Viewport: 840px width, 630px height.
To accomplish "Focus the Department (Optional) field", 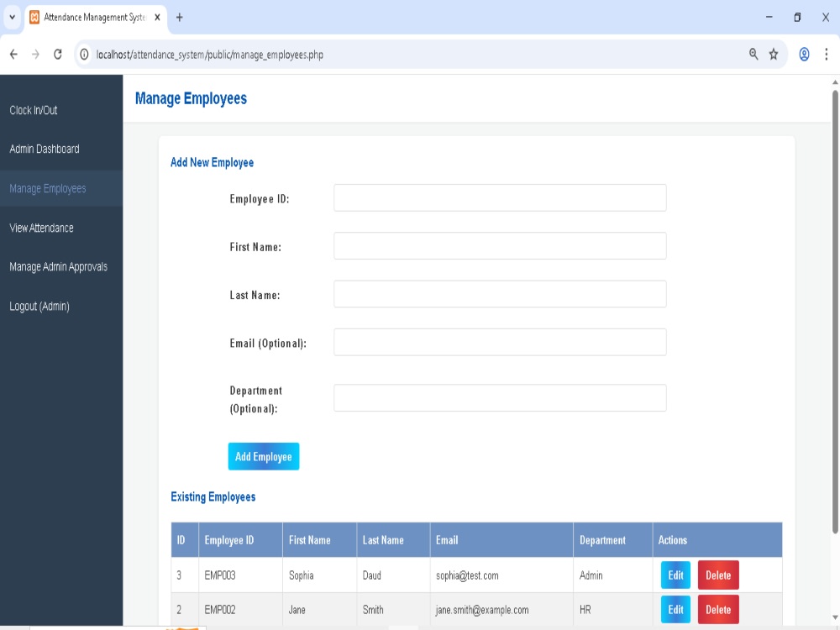I will click(500, 398).
